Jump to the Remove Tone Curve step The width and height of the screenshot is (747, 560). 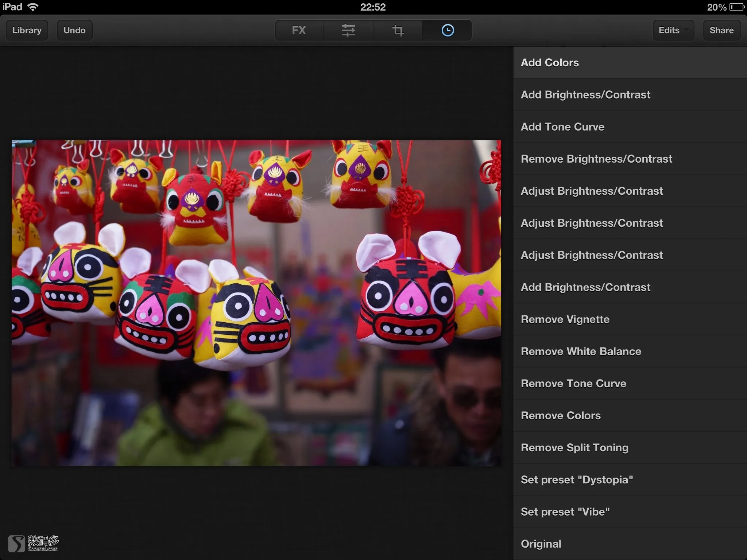(630, 384)
